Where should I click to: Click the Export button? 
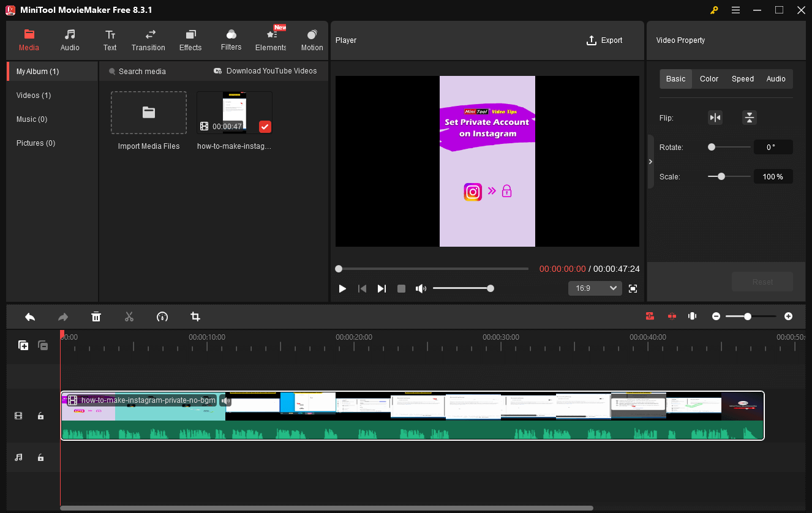click(604, 40)
